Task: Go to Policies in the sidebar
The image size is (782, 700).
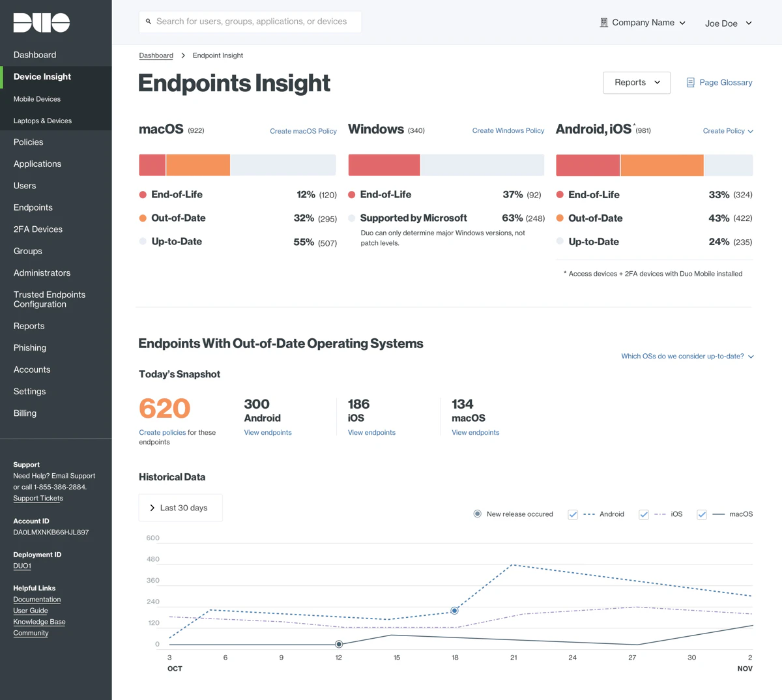Action: pos(29,142)
